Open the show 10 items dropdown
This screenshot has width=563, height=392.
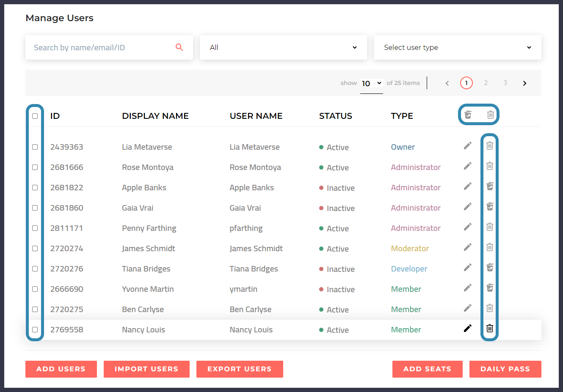pos(371,83)
